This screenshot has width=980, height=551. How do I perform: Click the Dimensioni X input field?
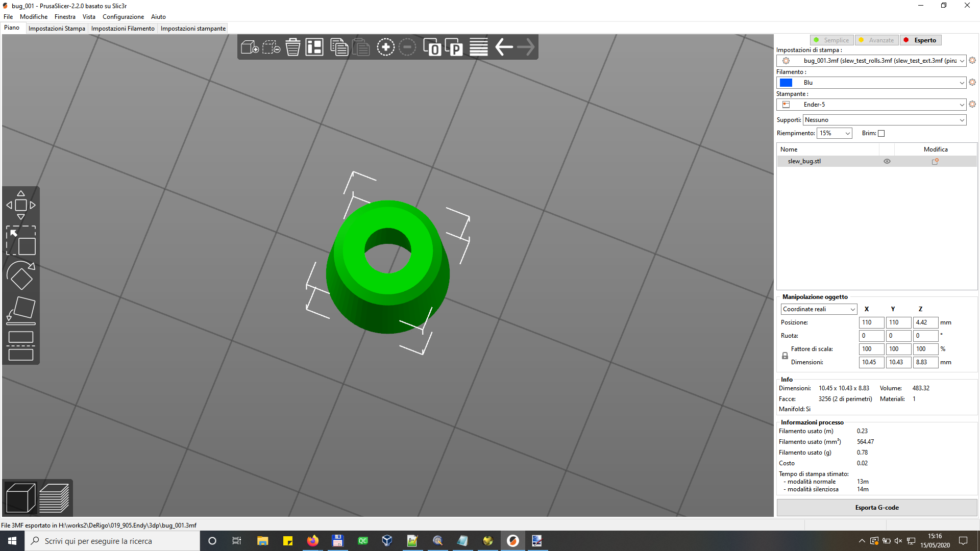(x=871, y=362)
